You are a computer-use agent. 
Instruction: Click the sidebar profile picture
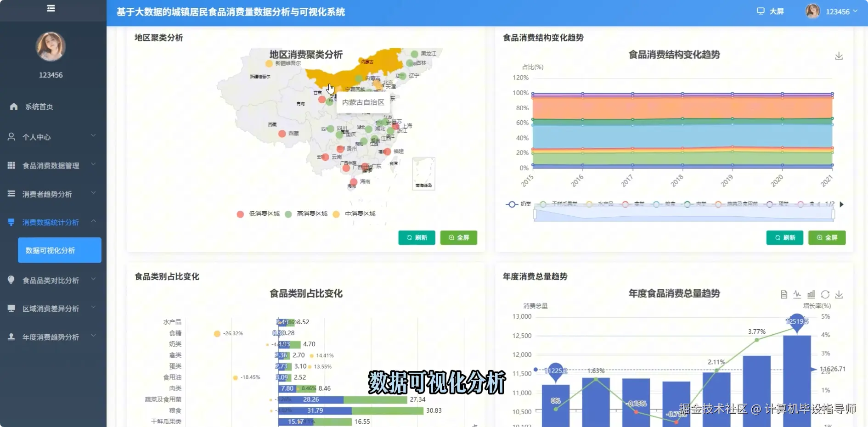pos(51,46)
